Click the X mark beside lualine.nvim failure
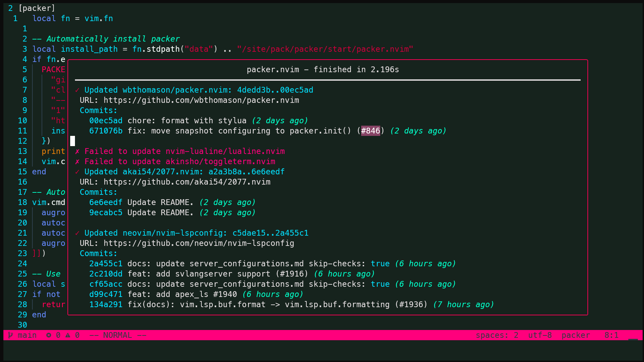Screen dimensions: 644x362 tap(77, 151)
